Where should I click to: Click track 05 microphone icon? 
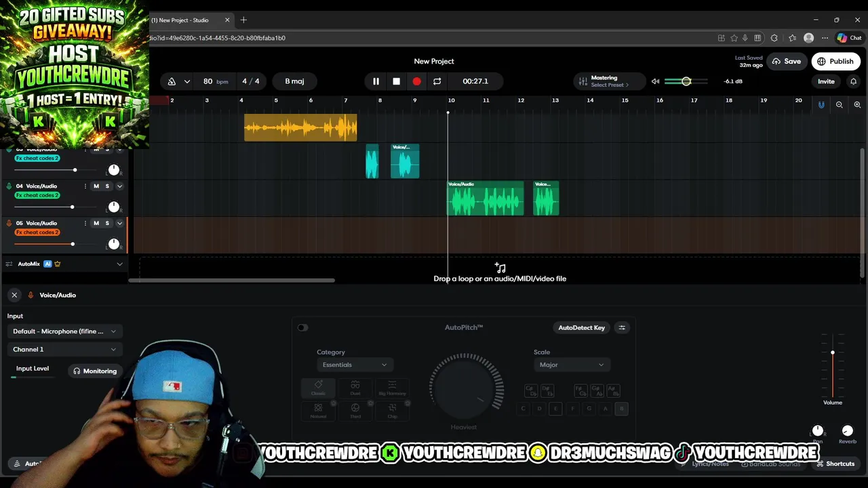coord(9,223)
